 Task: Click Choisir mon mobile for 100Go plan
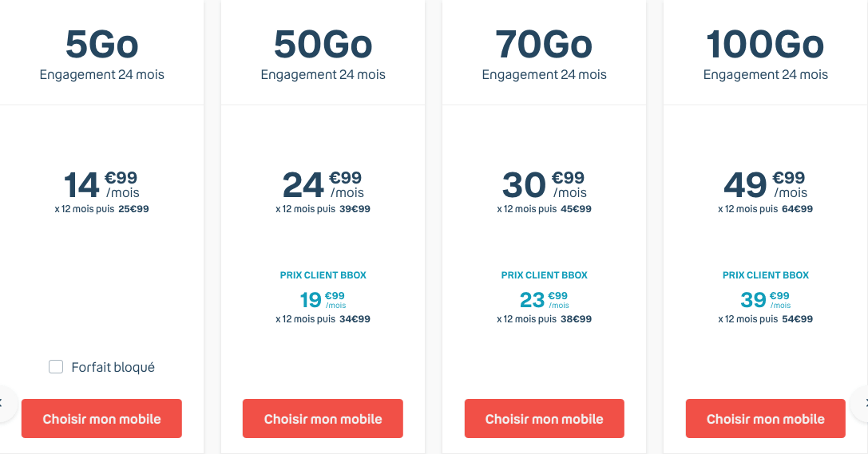(765, 419)
